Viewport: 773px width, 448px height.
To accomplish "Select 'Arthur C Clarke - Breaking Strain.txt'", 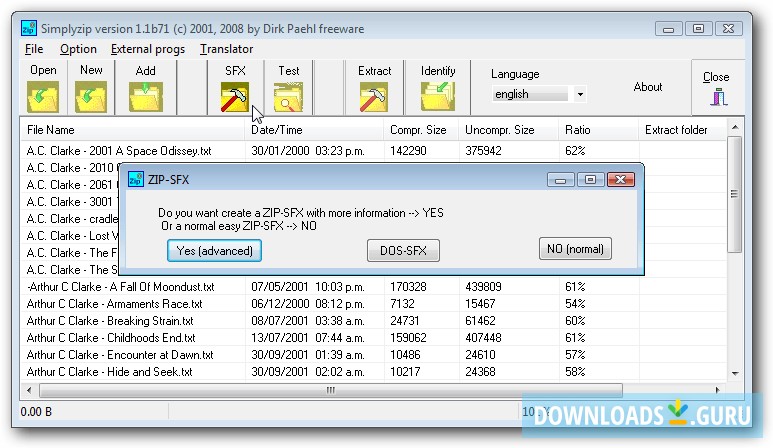I will [110, 320].
